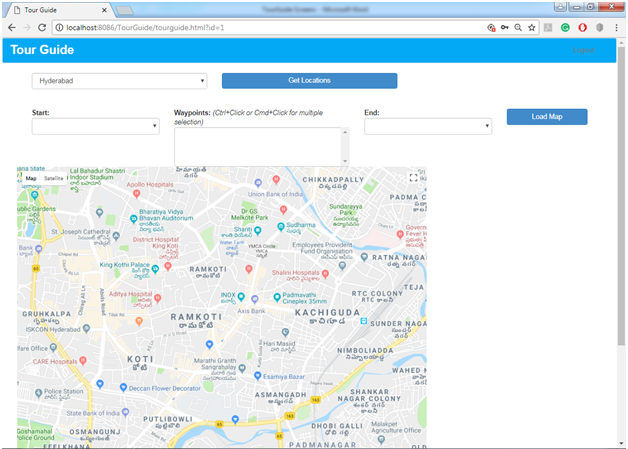Click the Waypoints list scroll-down arrow
The width and height of the screenshot is (628, 449).
click(345, 161)
